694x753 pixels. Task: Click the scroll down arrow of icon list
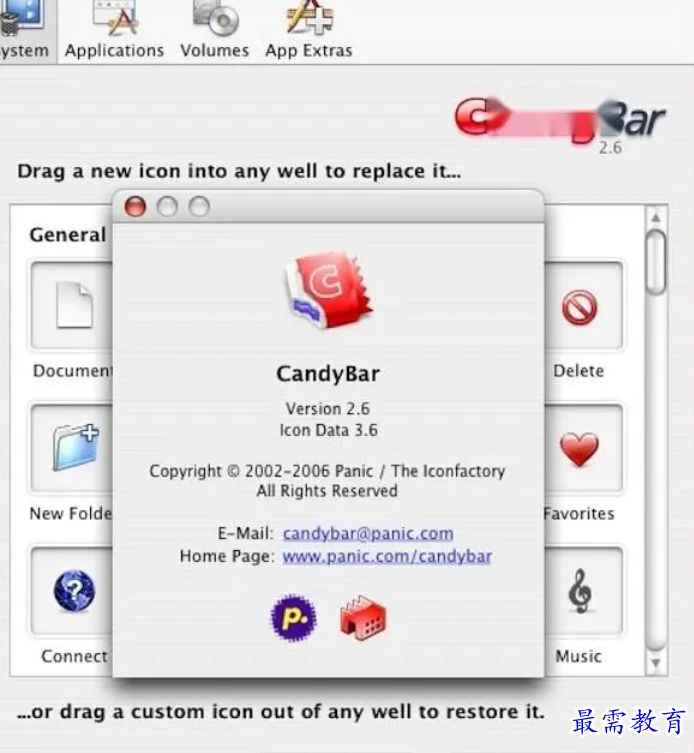click(x=656, y=663)
